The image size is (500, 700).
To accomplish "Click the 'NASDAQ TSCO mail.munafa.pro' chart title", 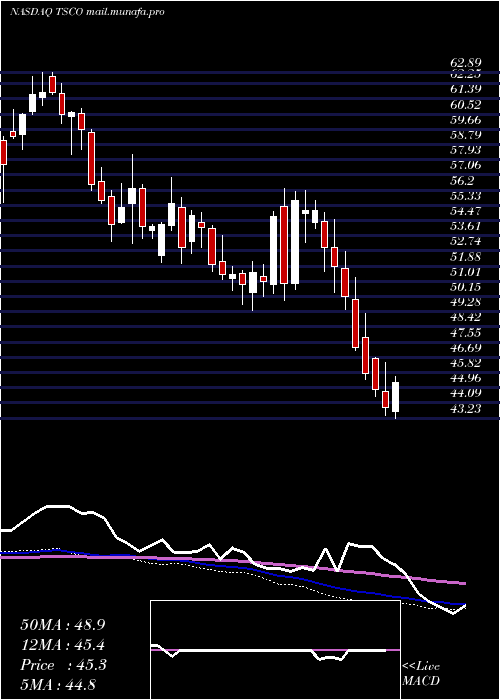I will [x=87, y=12].
